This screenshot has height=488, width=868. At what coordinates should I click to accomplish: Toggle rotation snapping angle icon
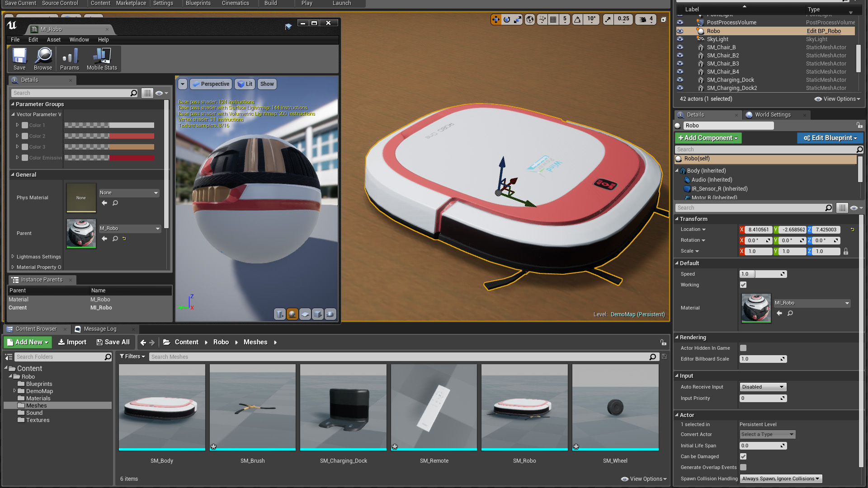[x=578, y=19]
